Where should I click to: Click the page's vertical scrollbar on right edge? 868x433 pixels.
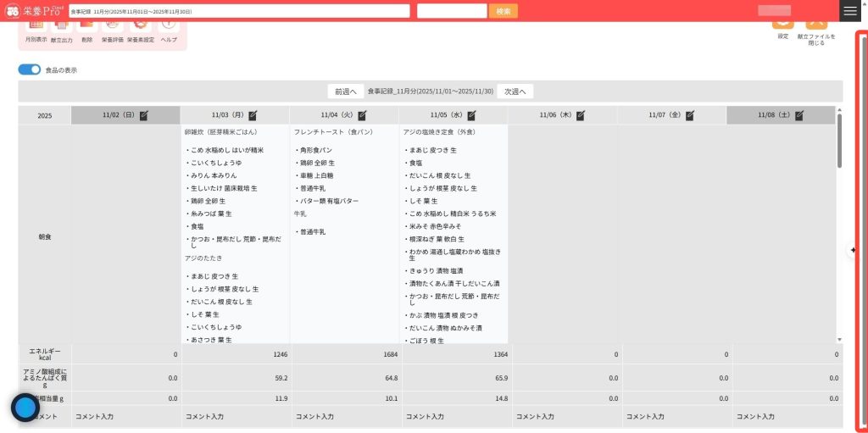click(x=862, y=229)
